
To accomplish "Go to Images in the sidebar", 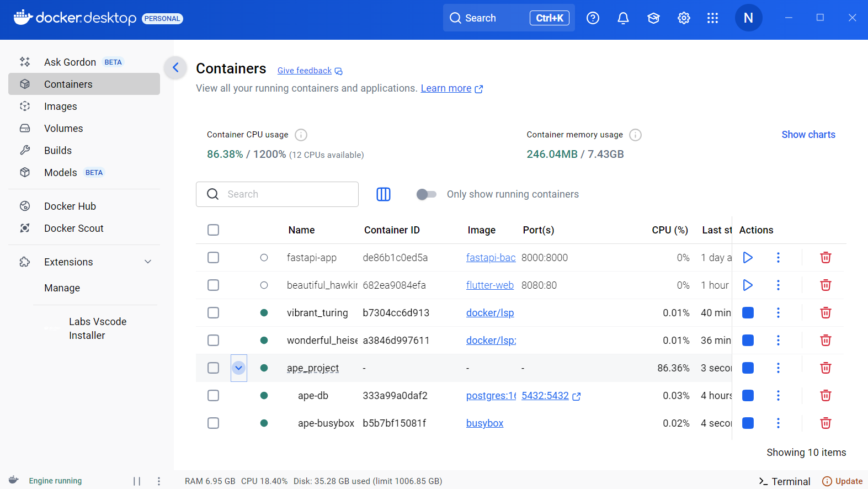I will [84, 106].
